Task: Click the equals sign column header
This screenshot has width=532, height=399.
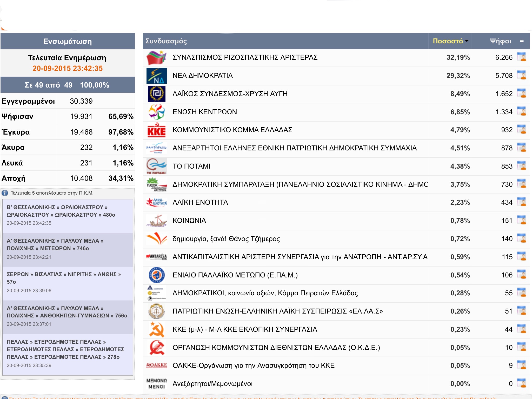Action: pyautogui.click(x=522, y=41)
